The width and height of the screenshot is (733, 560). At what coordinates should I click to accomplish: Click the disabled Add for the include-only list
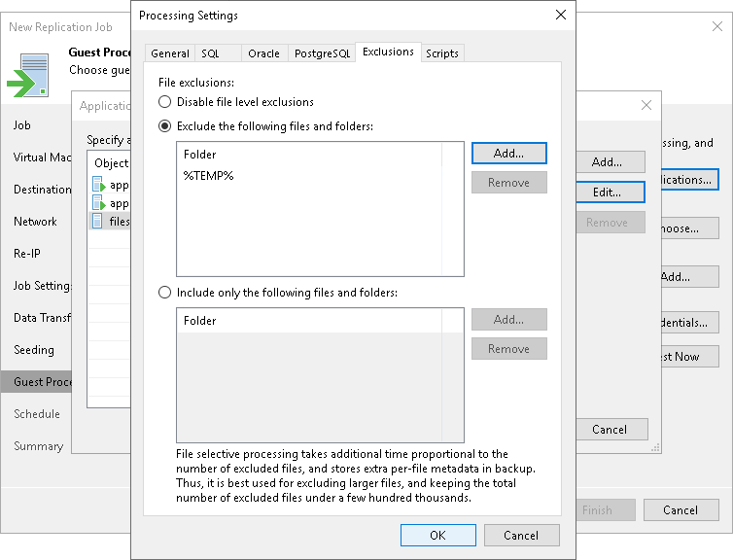[x=509, y=320]
